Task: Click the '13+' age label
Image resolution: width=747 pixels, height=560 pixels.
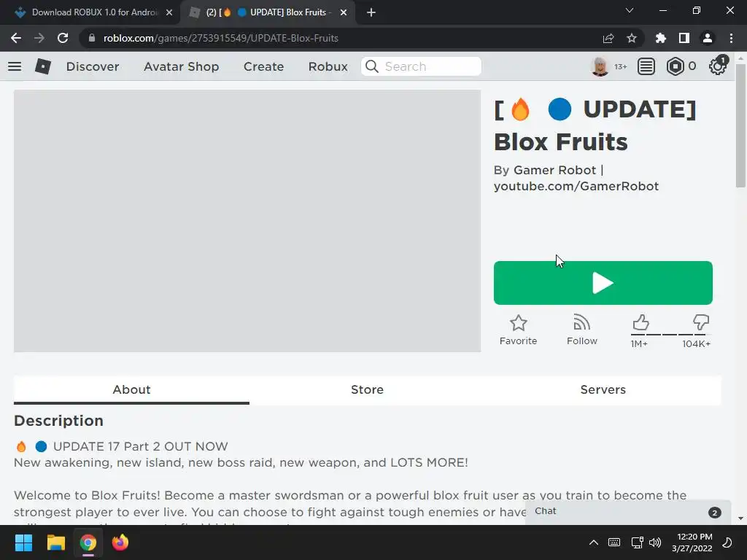Action: (x=620, y=66)
